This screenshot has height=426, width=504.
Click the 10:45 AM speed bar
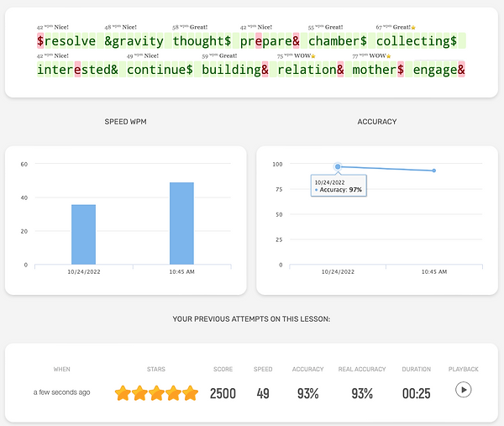[x=181, y=224]
